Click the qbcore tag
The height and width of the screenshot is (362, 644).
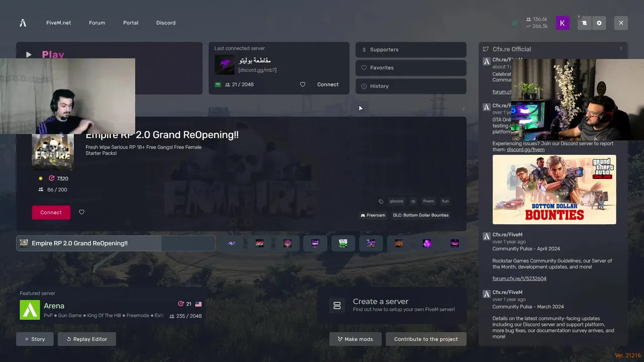pos(396,201)
